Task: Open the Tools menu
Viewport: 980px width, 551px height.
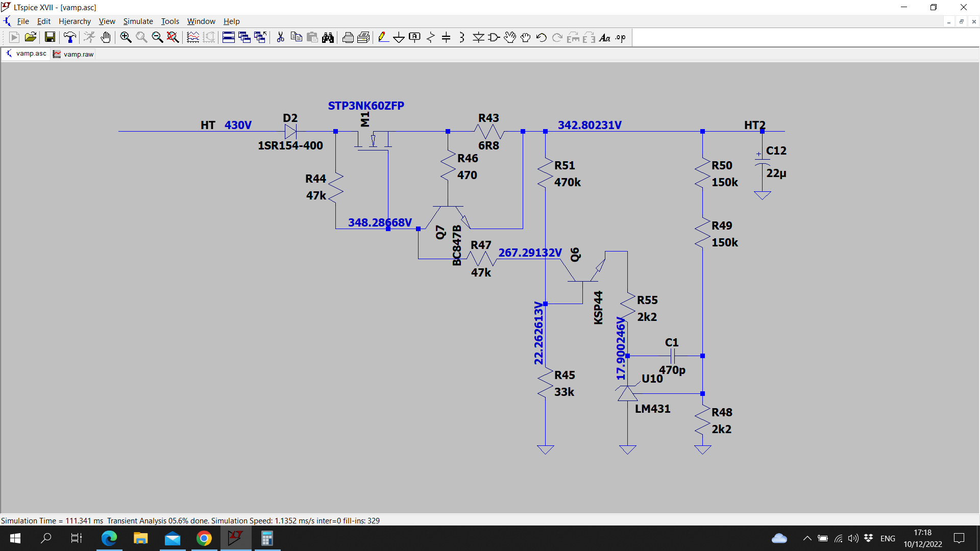Action: point(170,21)
